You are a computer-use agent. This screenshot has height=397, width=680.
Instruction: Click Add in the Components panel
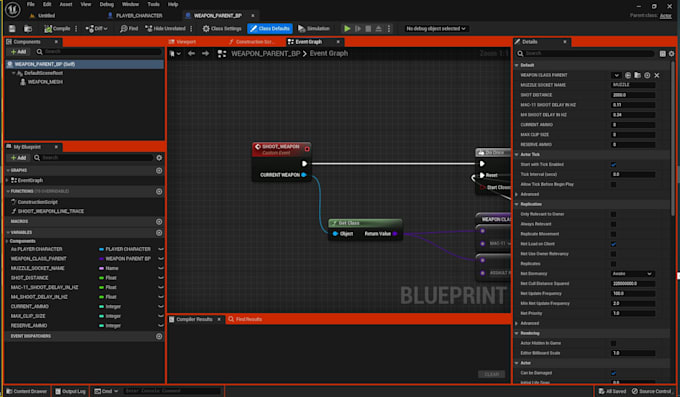click(19, 52)
